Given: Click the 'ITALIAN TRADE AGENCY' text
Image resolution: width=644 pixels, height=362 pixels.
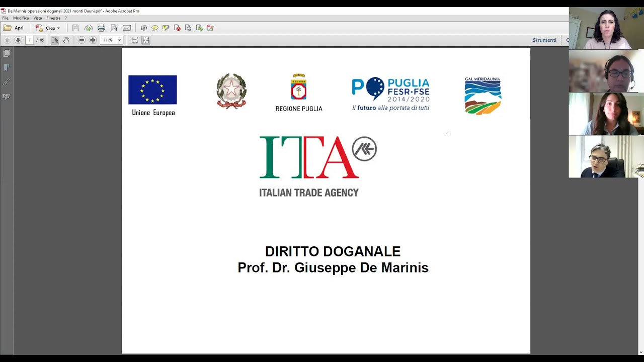Looking at the screenshot, I should (x=309, y=193).
